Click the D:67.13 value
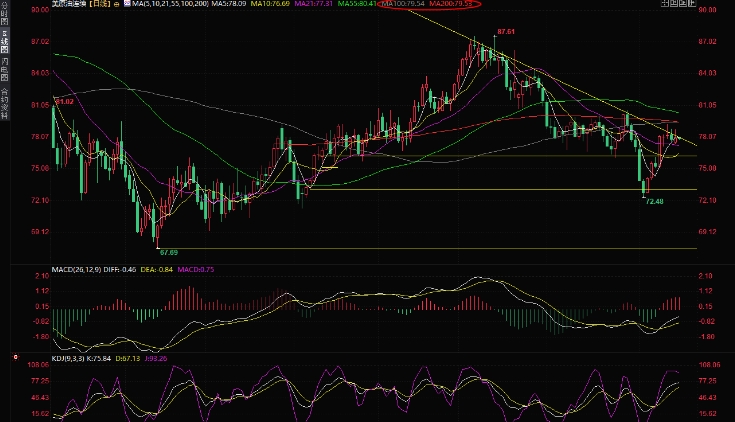Viewport: 735px width, 422px height. [x=128, y=359]
